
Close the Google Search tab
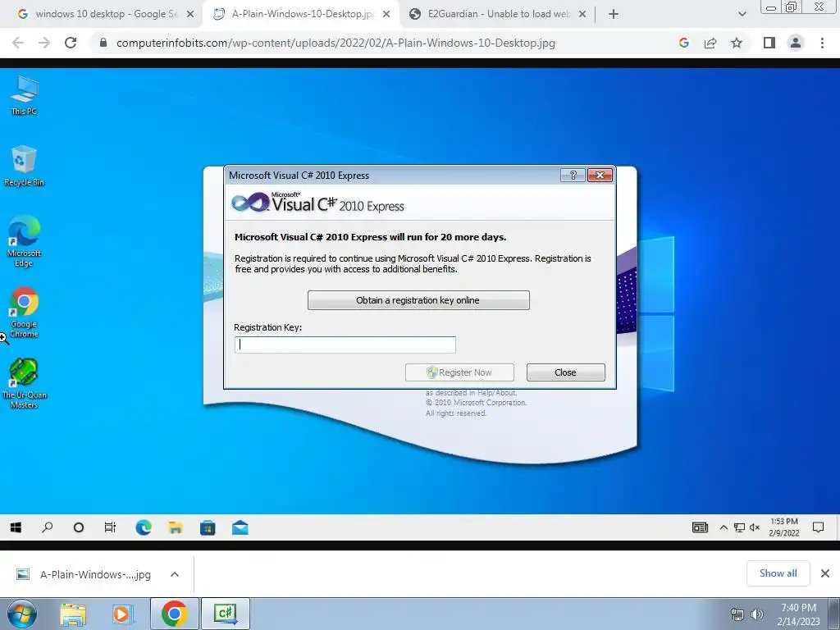(190, 14)
